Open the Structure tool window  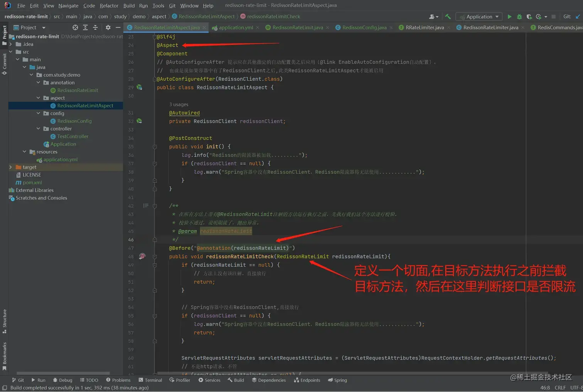pos(4,321)
